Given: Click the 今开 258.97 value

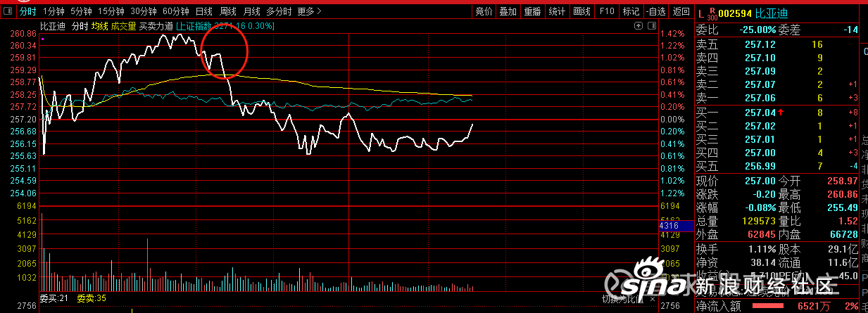Looking at the screenshot, I should (x=843, y=181).
